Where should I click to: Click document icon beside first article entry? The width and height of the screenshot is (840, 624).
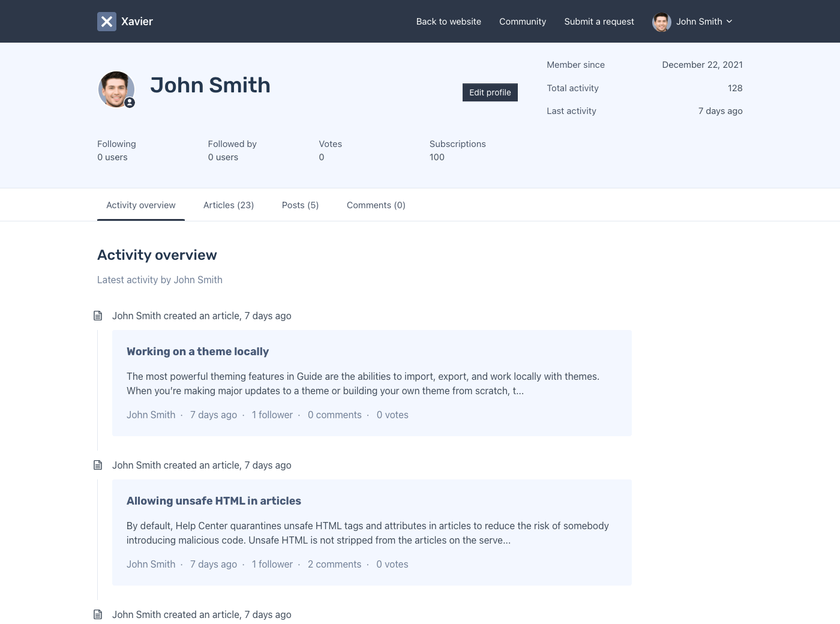click(98, 316)
